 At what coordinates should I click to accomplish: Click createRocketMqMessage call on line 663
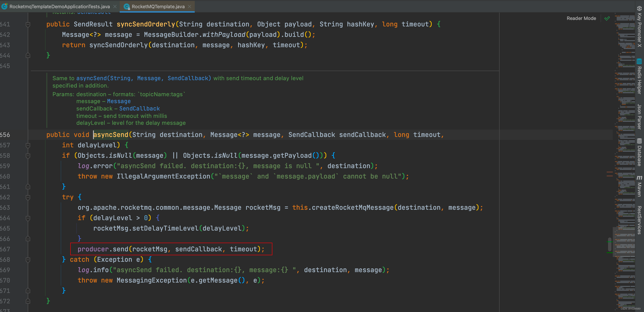[x=353, y=208]
